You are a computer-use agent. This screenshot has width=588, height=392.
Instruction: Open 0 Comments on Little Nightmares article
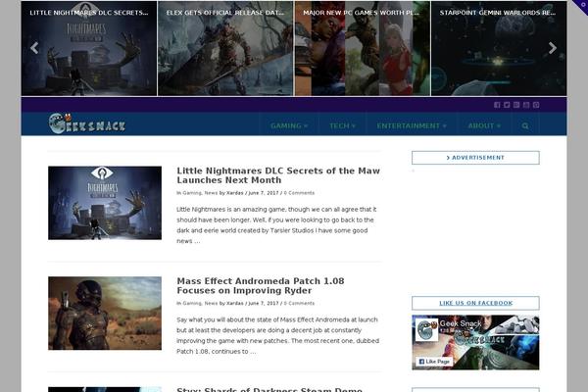point(299,193)
